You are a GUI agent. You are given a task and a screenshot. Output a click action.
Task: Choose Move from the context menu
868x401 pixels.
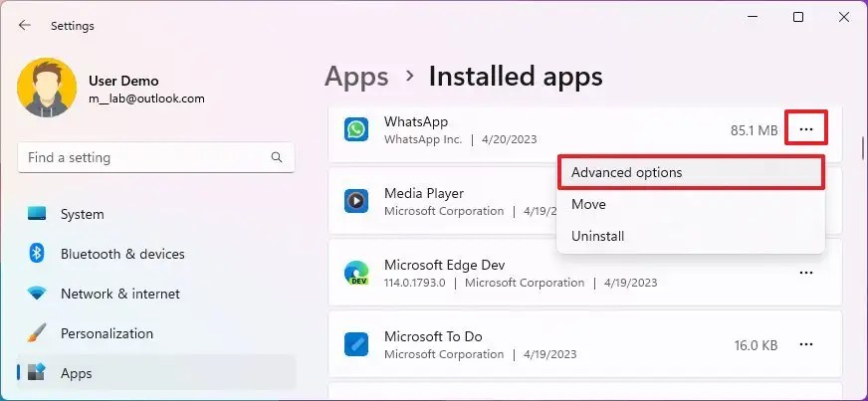point(690,204)
